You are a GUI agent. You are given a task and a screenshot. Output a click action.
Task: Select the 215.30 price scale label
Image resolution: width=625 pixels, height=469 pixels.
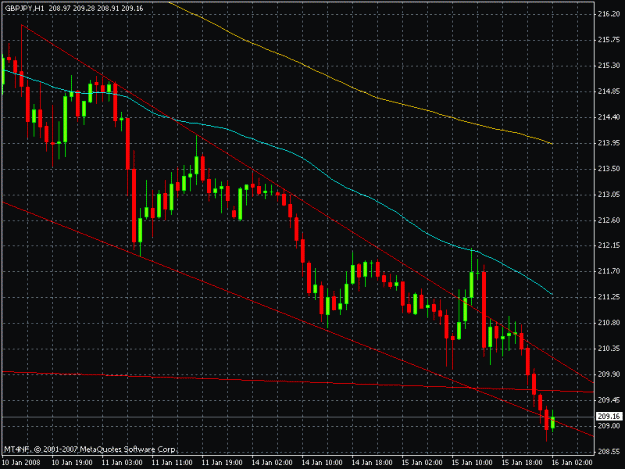coord(609,65)
